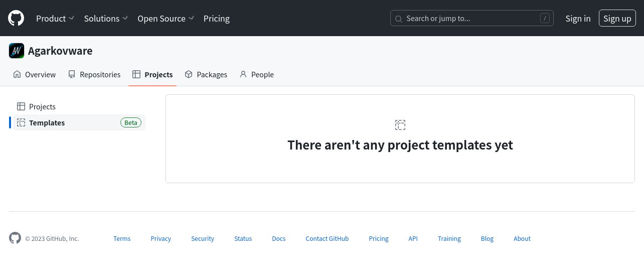Click the Repositories book icon
Image resolution: width=644 pixels, height=270 pixels.
coord(72,74)
